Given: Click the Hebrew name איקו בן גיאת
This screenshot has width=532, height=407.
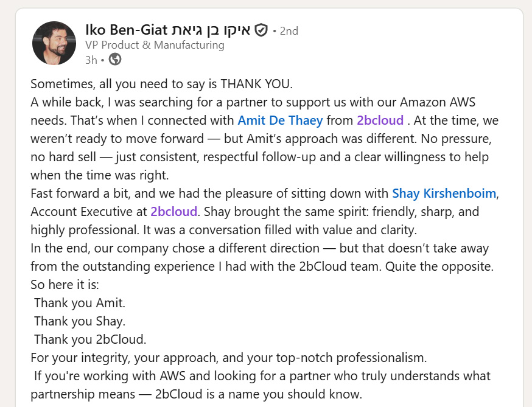Looking at the screenshot, I should click(211, 30).
